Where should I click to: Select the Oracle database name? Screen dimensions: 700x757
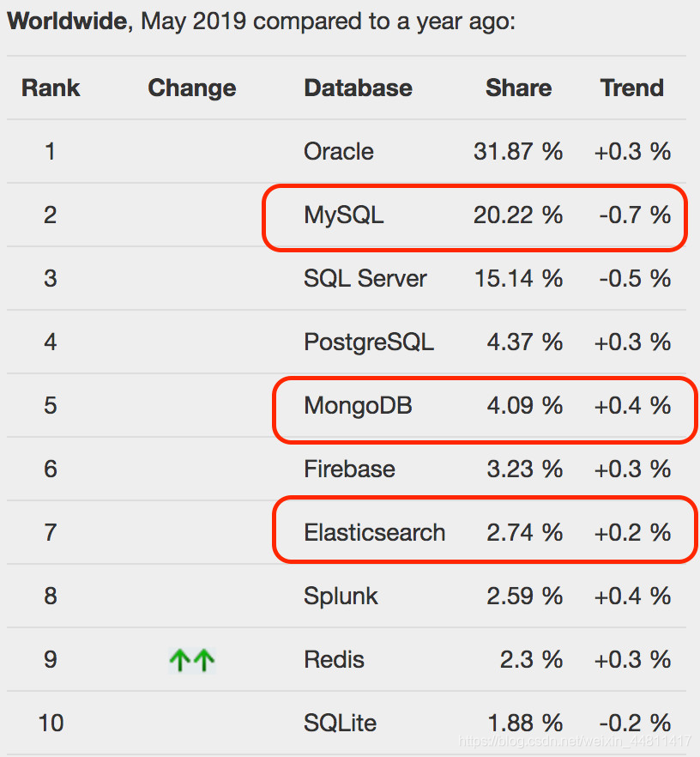click(x=339, y=152)
